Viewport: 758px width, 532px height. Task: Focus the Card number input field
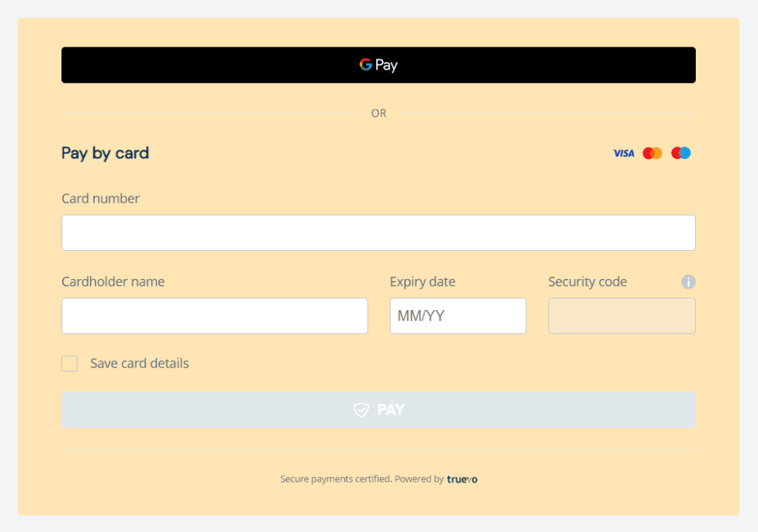point(378,232)
